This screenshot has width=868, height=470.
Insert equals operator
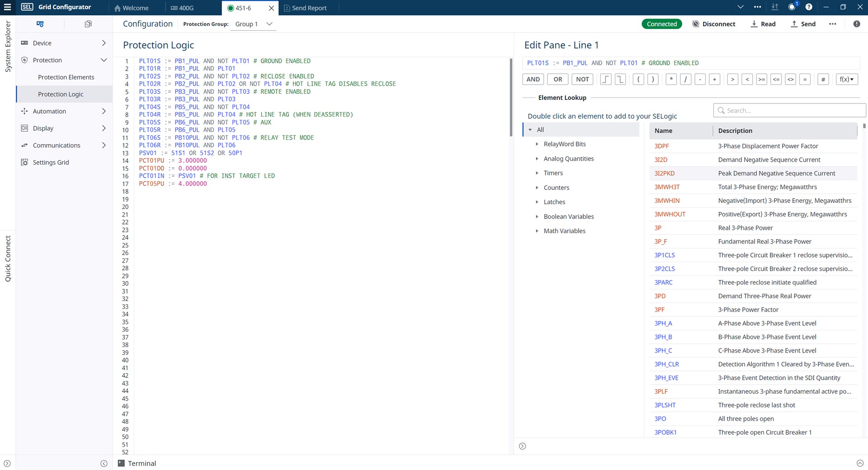coord(805,80)
